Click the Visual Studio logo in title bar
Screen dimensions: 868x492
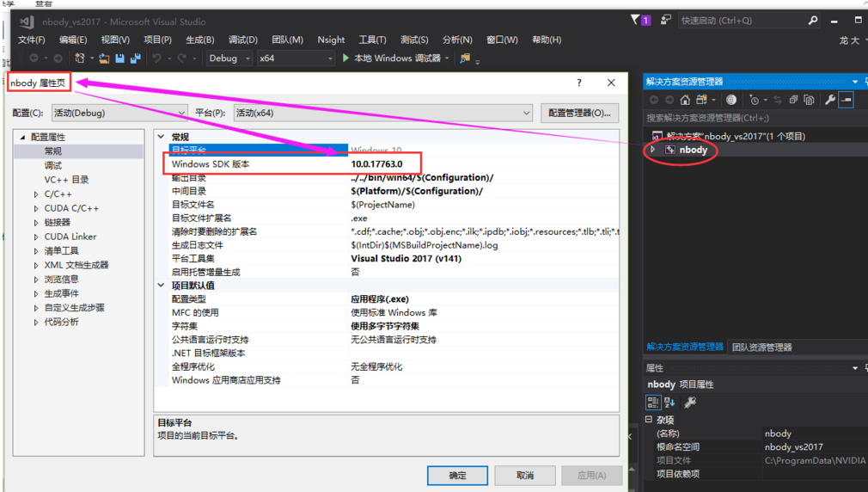[x=27, y=22]
